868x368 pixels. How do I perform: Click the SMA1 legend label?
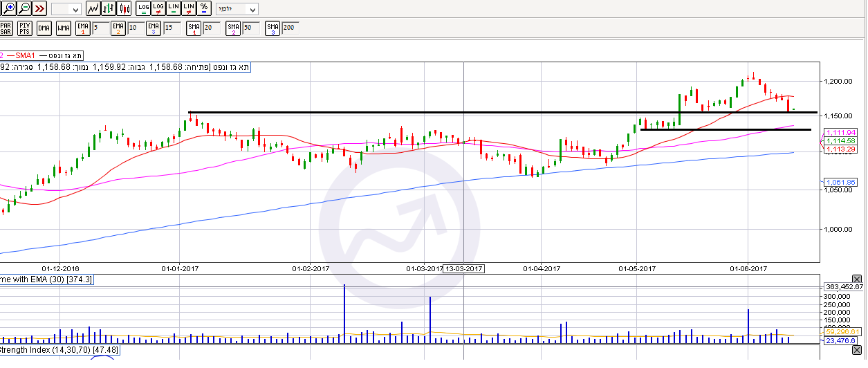pos(25,55)
